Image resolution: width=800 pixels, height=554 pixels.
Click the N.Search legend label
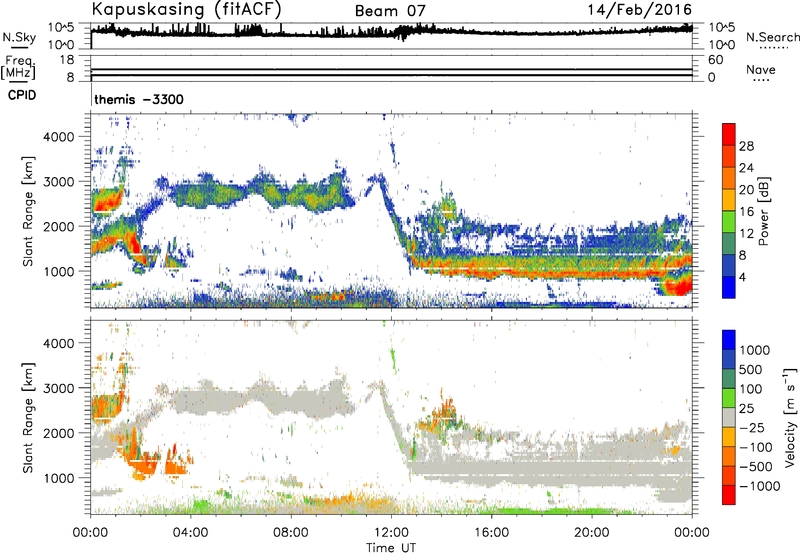(x=772, y=37)
